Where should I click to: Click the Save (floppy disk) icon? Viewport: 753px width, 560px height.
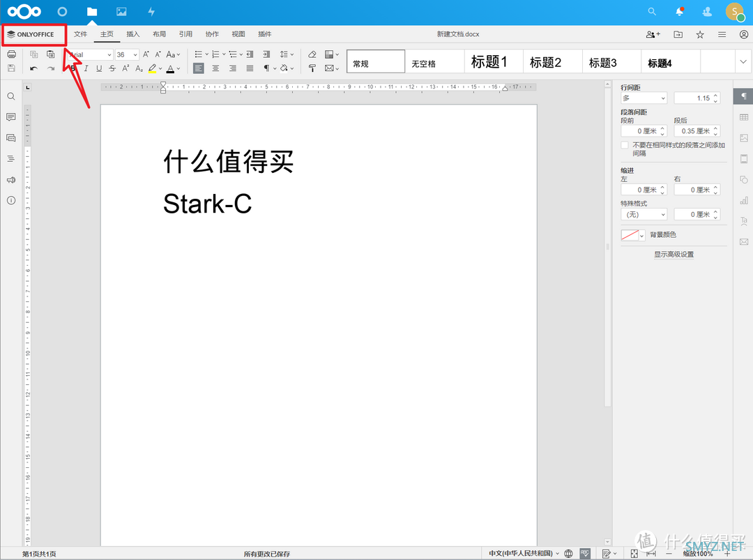[x=12, y=68]
